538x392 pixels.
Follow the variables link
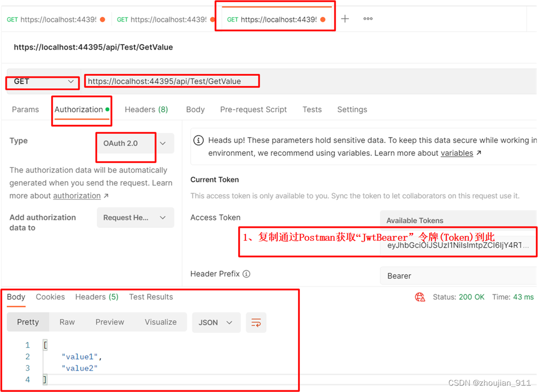click(456, 153)
